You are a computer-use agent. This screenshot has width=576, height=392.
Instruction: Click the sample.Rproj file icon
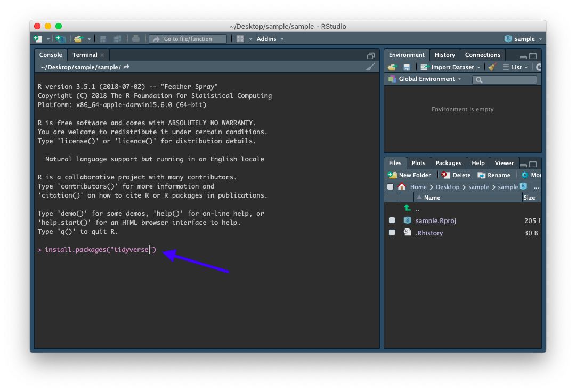coord(407,220)
